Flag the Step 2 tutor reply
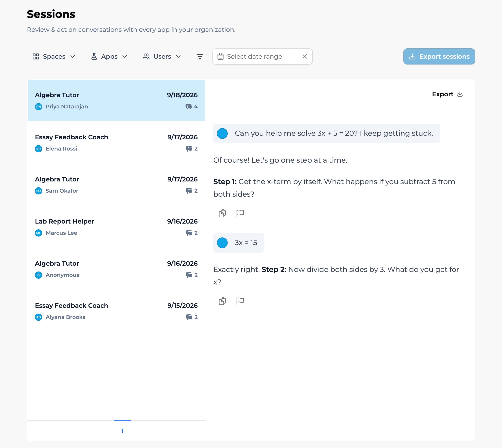 coord(240,301)
